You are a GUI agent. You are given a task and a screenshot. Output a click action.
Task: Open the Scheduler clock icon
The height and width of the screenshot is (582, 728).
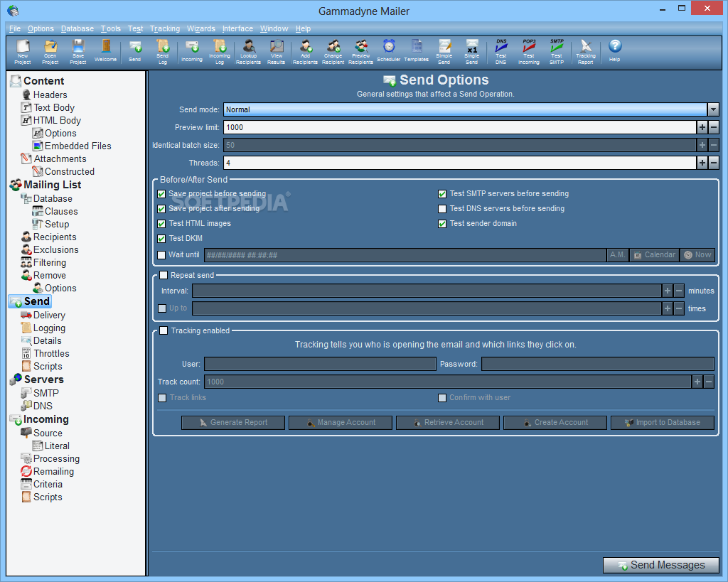pyautogui.click(x=389, y=52)
